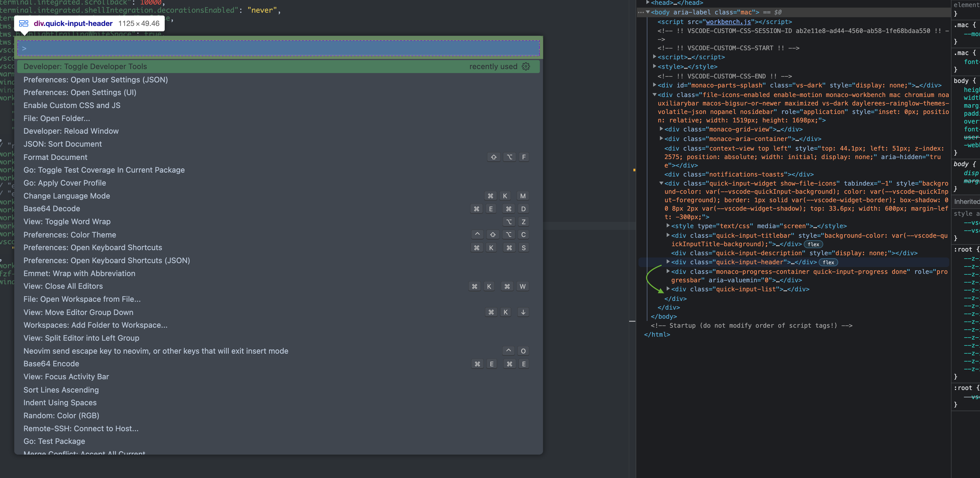Expand the quick-input-list div node
The width and height of the screenshot is (980, 478).
click(x=668, y=289)
